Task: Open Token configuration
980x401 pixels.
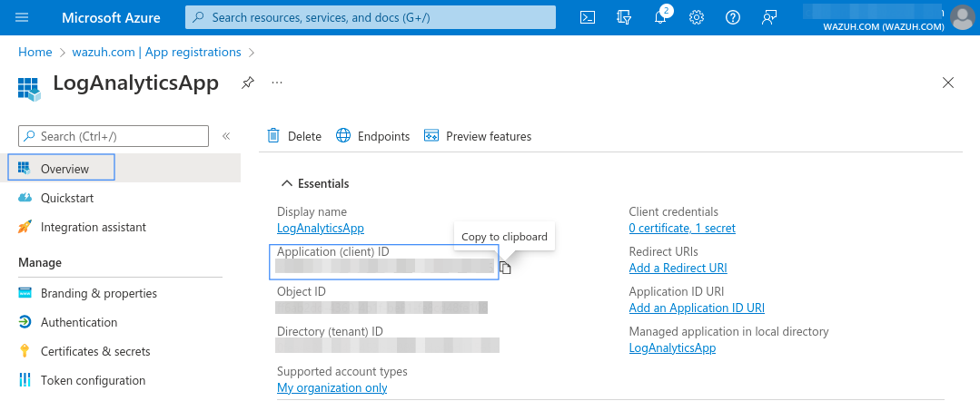Action: (x=93, y=380)
